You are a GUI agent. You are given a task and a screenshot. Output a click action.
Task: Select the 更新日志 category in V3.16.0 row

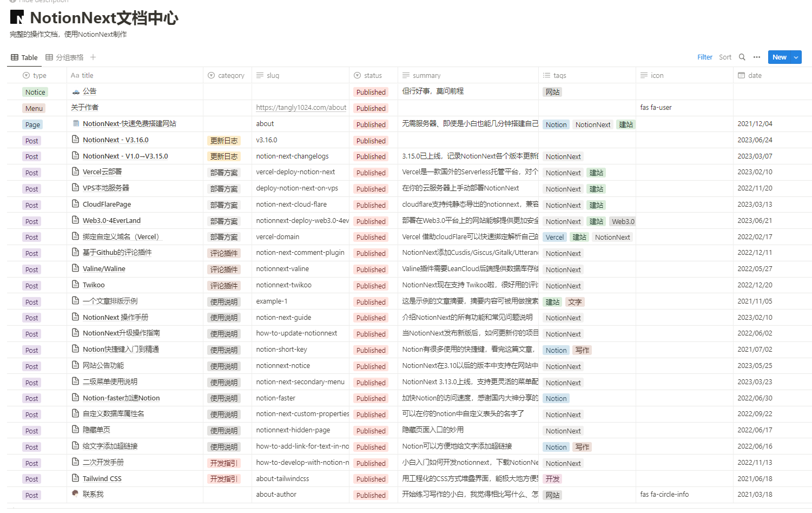click(x=224, y=141)
